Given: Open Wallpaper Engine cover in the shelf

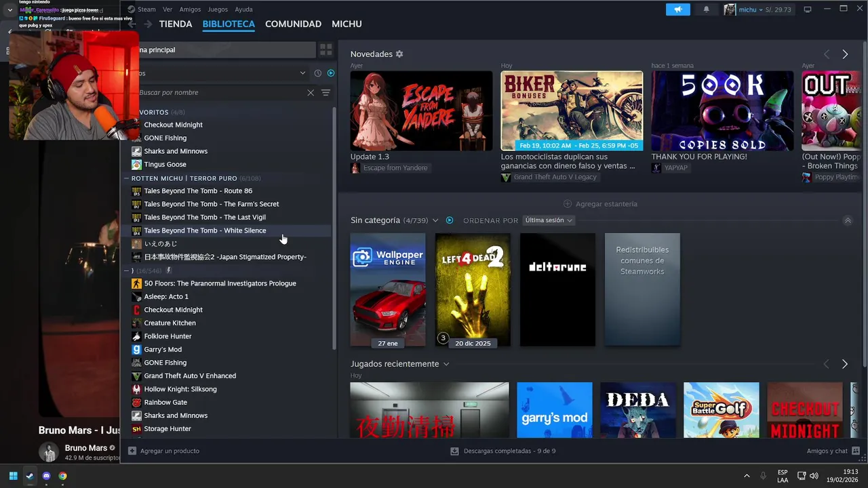Looking at the screenshot, I should pos(388,290).
